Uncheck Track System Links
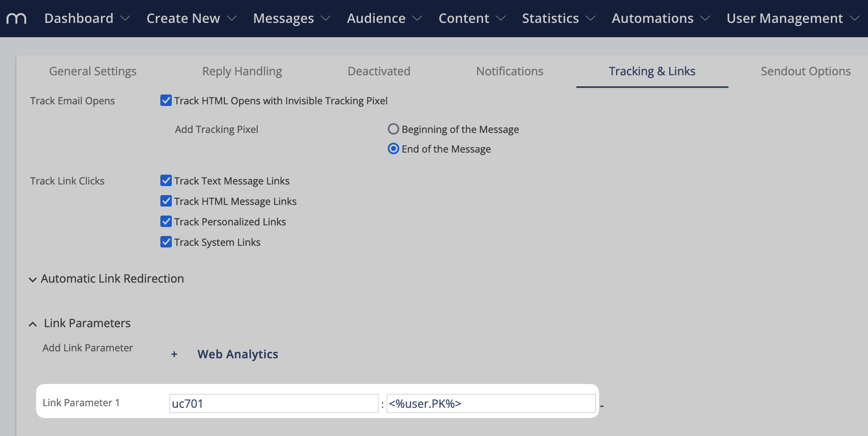 166,242
